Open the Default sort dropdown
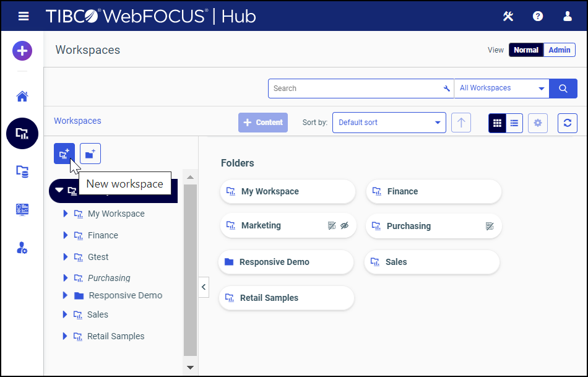Viewport: 588px width, 377px height. (x=389, y=123)
